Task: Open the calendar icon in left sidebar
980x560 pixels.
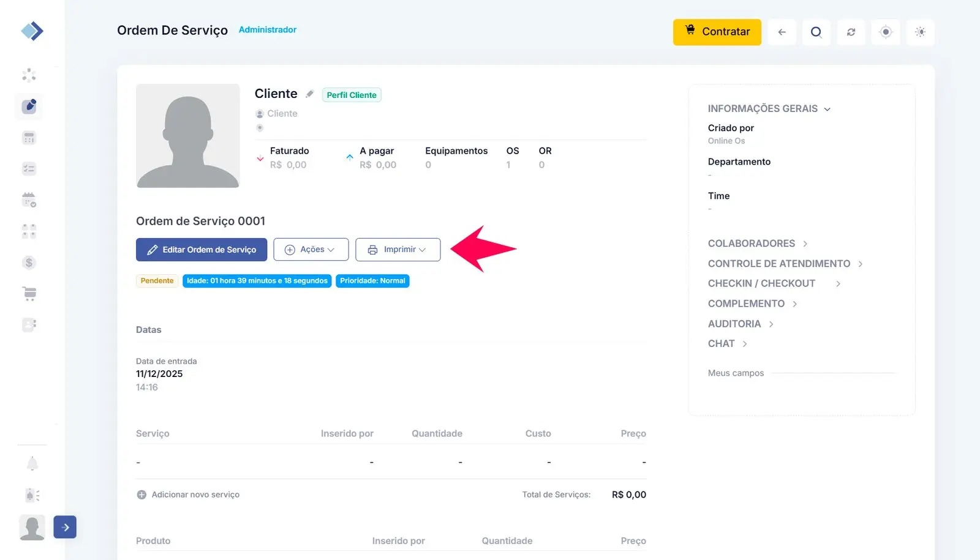Action: [x=29, y=200]
